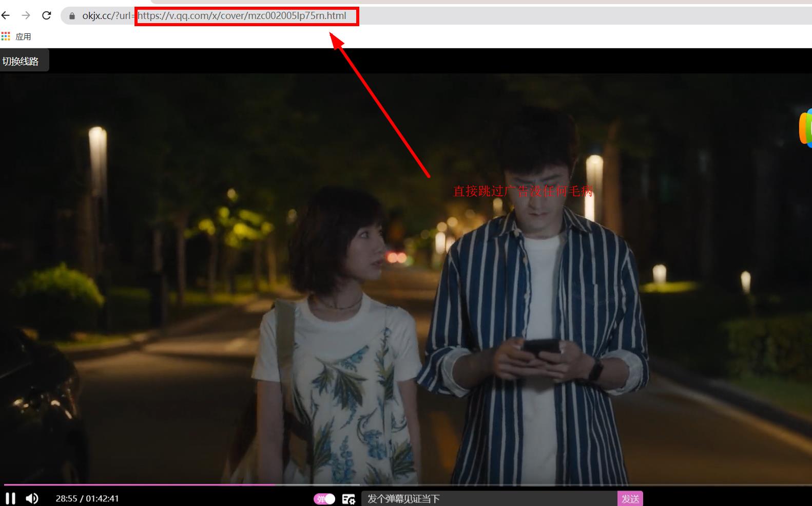Click the red 直接跳过广告 annotation text
The height and width of the screenshot is (506, 812).
pyautogui.click(x=523, y=191)
